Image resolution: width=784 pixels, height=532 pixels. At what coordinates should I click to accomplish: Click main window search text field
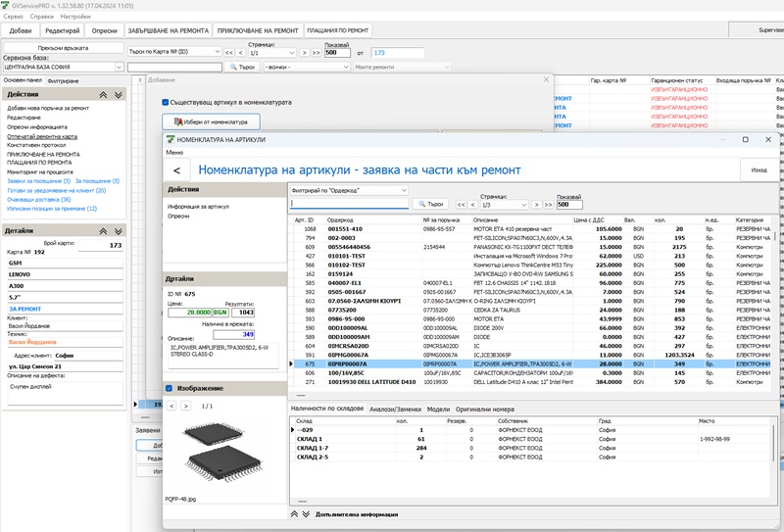pos(174,67)
